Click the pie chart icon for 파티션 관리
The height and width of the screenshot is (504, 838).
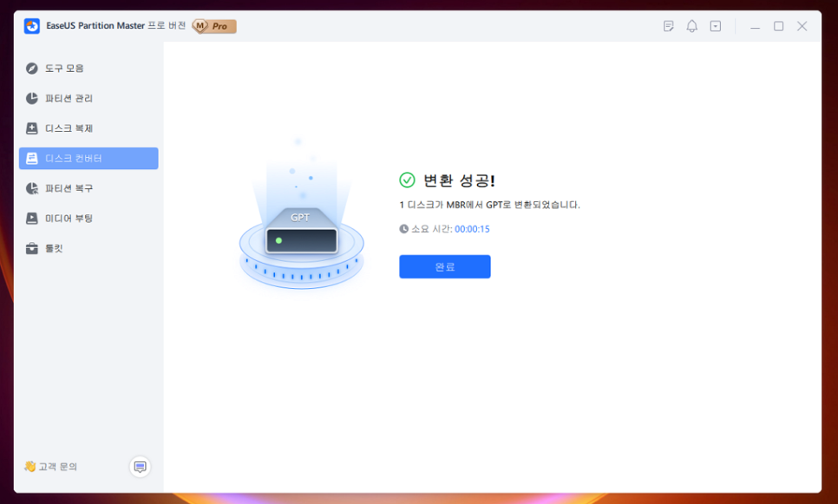[32, 98]
